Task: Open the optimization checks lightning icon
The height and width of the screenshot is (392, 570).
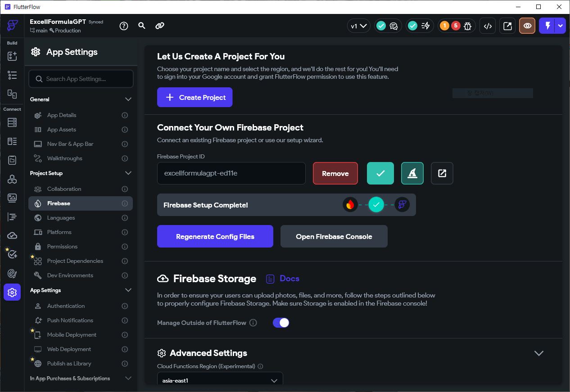Action: click(x=425, y=26)
